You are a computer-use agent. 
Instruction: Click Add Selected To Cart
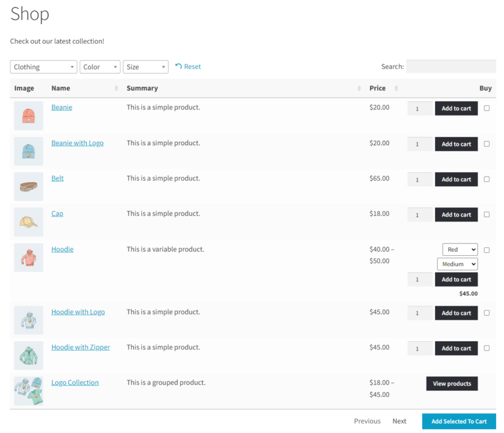pyautogui.click(x=459, y=421)
